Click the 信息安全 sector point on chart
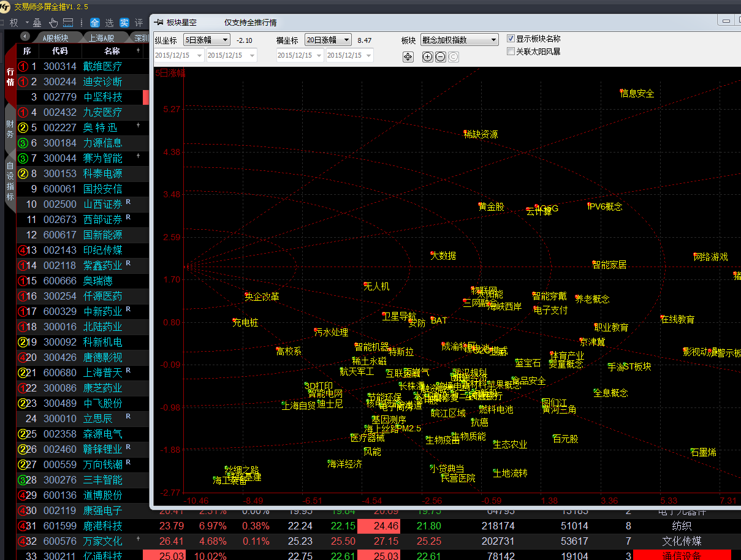This screenshot has height=560, width=741. click(x=621, y=92)
